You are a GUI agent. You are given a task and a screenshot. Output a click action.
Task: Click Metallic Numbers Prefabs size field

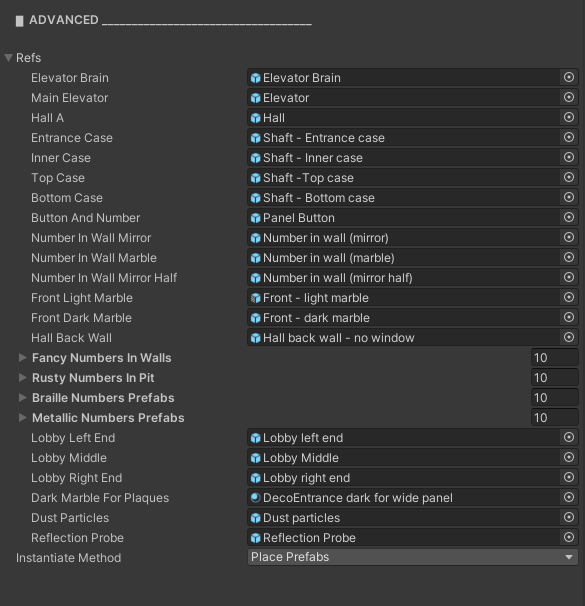pyautogui.click(x=554, y=418)
